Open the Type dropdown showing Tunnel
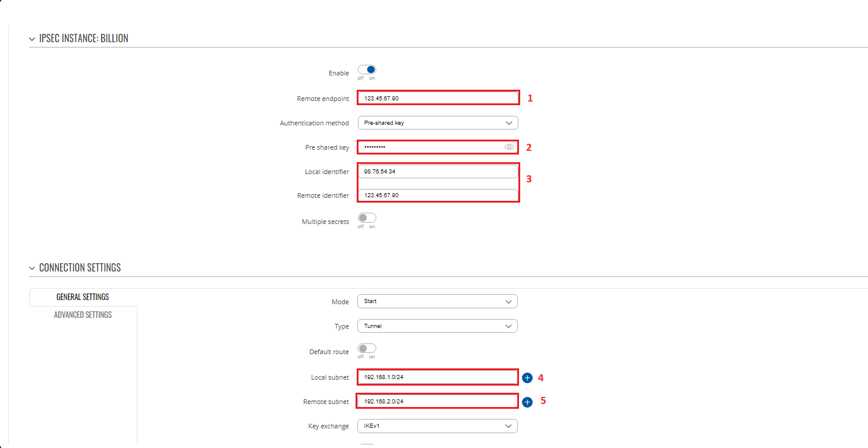This screenshot has height=448, width=868. click(x=438, y=326)
